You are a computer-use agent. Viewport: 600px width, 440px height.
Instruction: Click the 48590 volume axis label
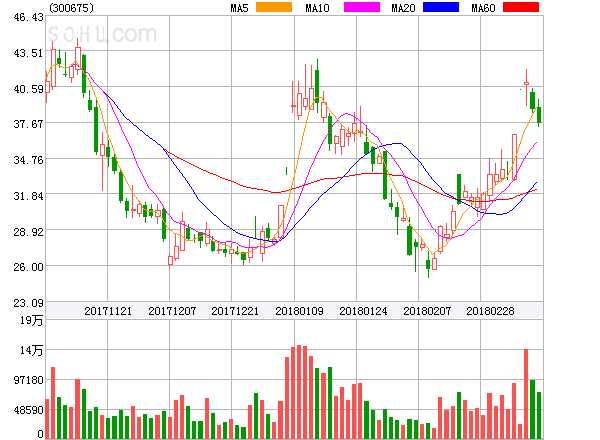[x=28, y=410]
